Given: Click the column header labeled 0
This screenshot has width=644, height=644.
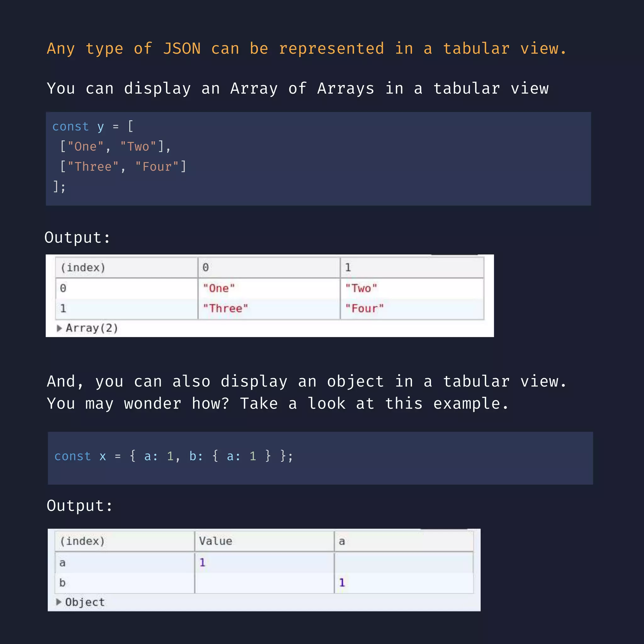Looking at the screenshot, I should (x=269, y=267).
